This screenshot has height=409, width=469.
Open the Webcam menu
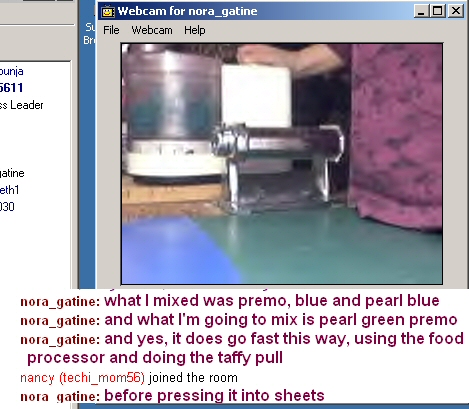click(x=152, y=30)
